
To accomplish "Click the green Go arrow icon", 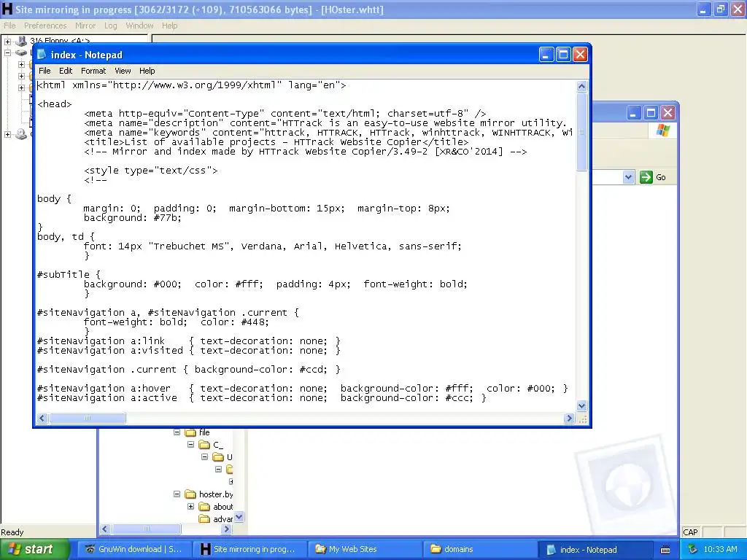I will 646,177.
